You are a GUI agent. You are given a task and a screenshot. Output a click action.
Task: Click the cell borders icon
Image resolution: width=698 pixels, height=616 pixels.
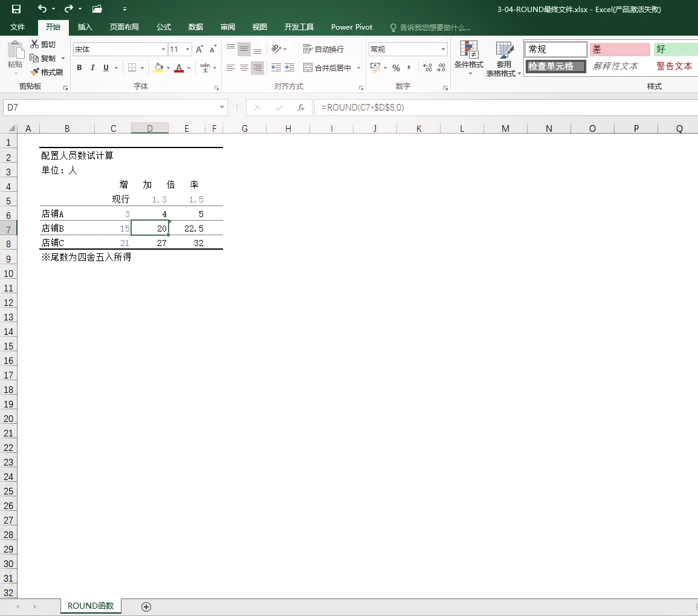[x=132, y=68]
